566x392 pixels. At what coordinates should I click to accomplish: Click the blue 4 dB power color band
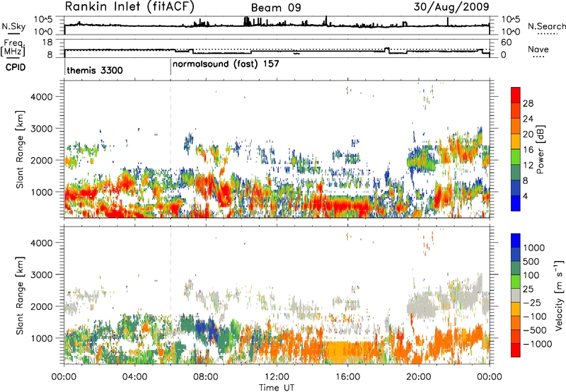[x=516, y=203]
